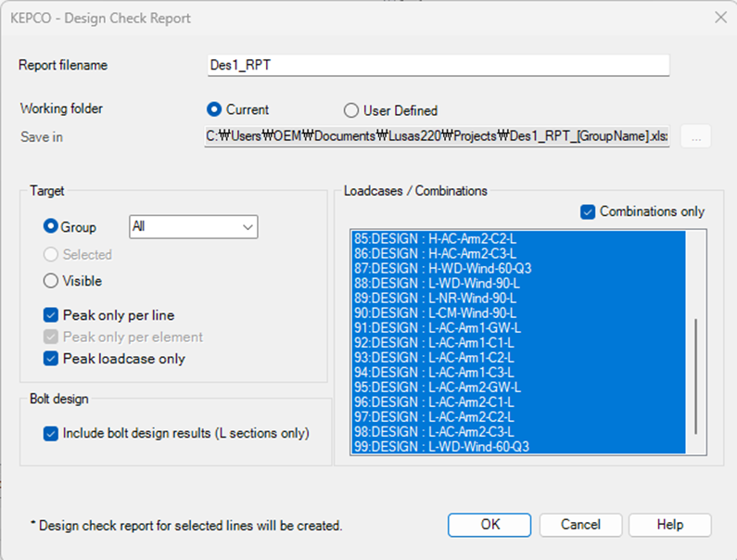The width and height of the screenshot is (737, 560).
Task: Select loadcase 85 H-AC-Arm2-C2-L
Action: coord(437,238)
